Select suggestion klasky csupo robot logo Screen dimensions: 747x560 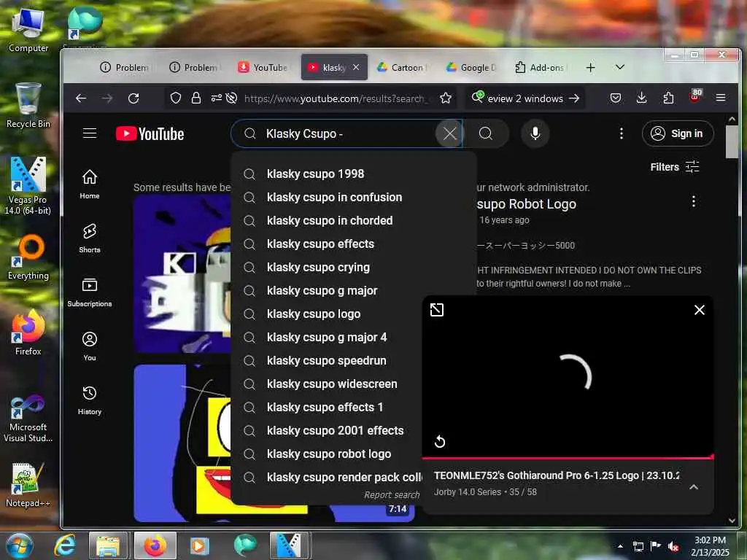point(327,454)
